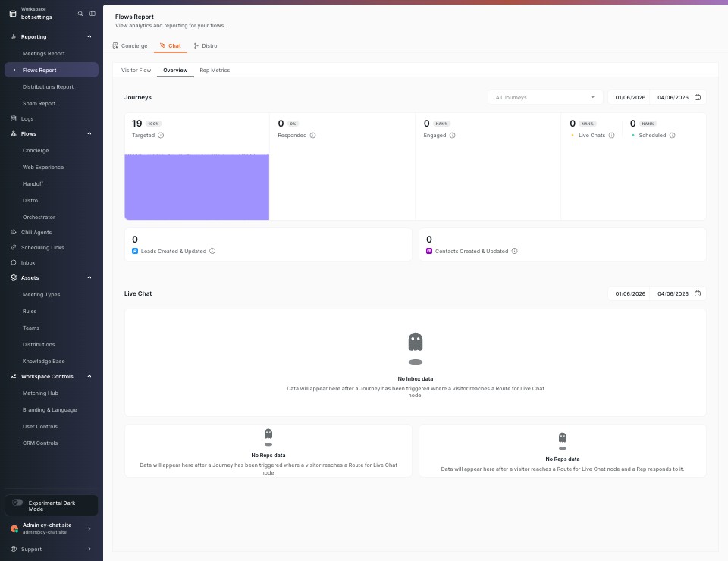
Task: Click the Reporting chart icon
Action: tap(14, 36)
